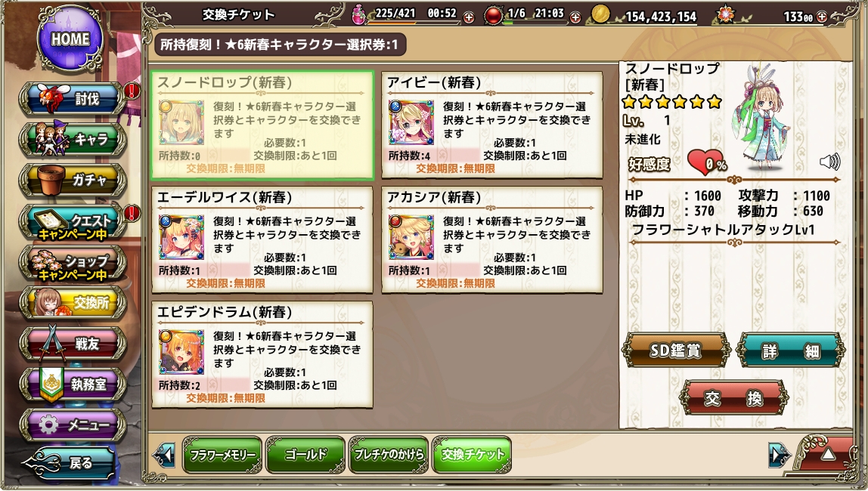Show previous tabs with left arrow
Screen dimensions: 868x491
pos(164,455)
